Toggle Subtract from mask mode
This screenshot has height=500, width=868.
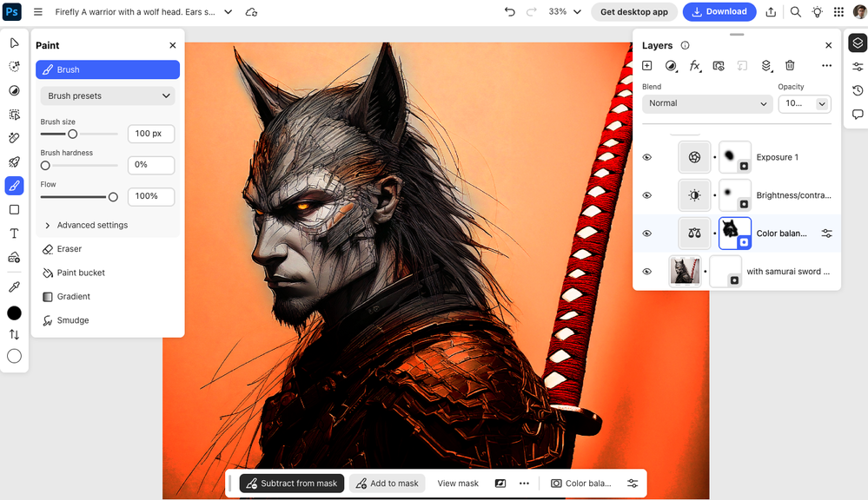292,484
